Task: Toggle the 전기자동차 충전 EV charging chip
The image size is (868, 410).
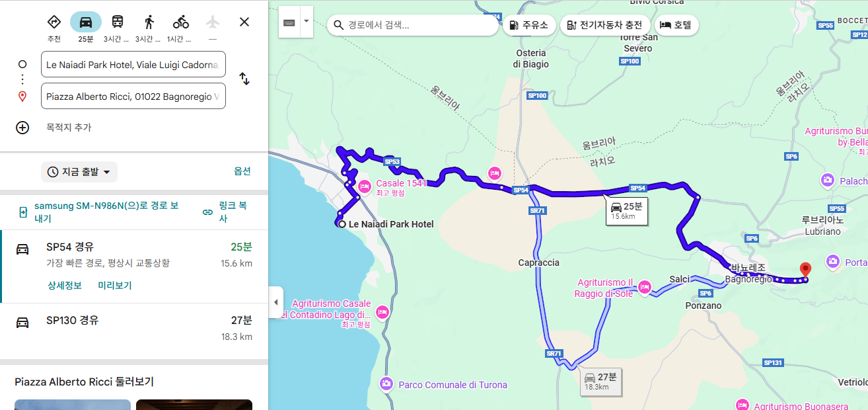Action: (605, 25)
